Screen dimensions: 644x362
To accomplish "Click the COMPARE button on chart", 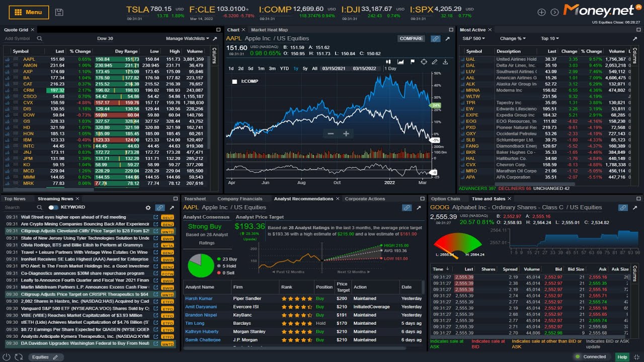I will 412,39.
